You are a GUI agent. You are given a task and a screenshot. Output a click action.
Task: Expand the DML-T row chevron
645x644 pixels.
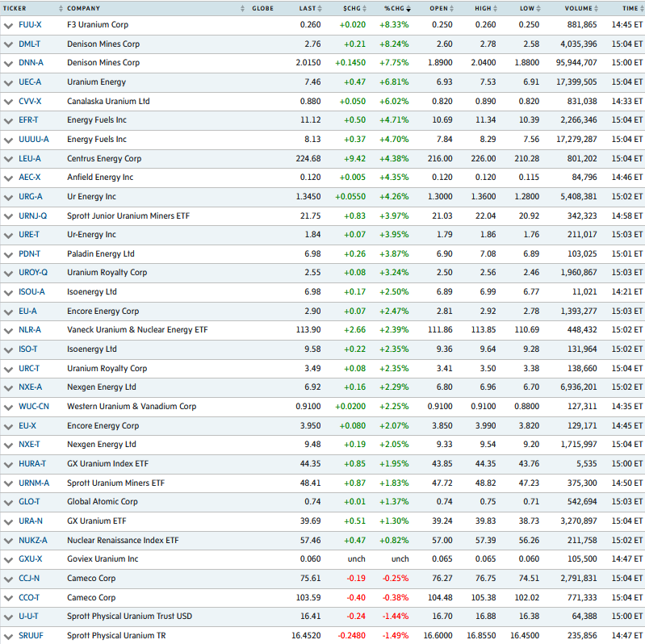click(x=8, y=44)
